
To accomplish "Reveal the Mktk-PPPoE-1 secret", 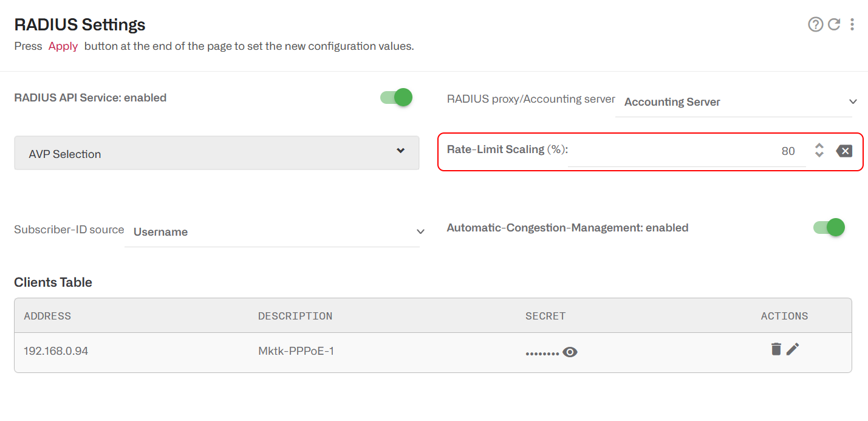I will pos(570,352).
